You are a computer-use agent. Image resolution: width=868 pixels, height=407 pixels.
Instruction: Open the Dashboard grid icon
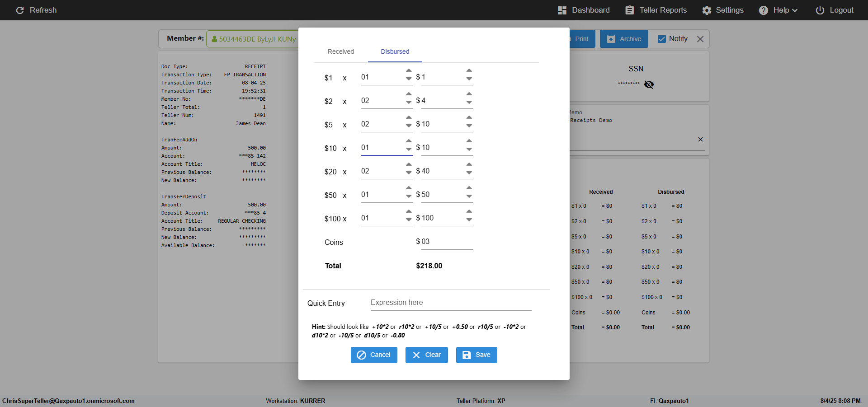pyautogui.click(x=562, y=10)
